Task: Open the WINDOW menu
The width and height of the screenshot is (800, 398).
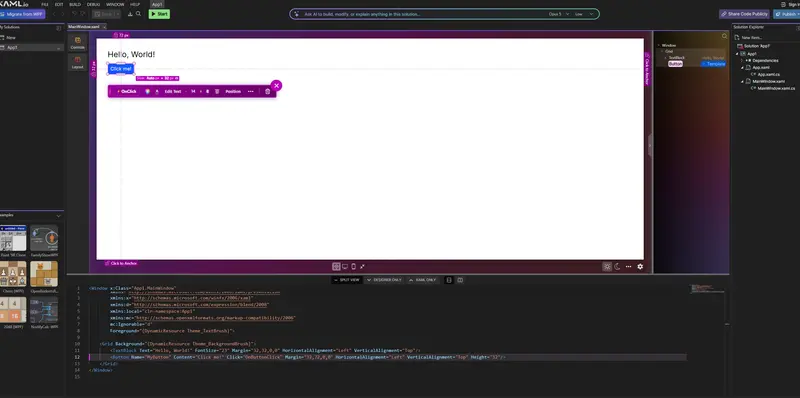Action: click(115, 4)
